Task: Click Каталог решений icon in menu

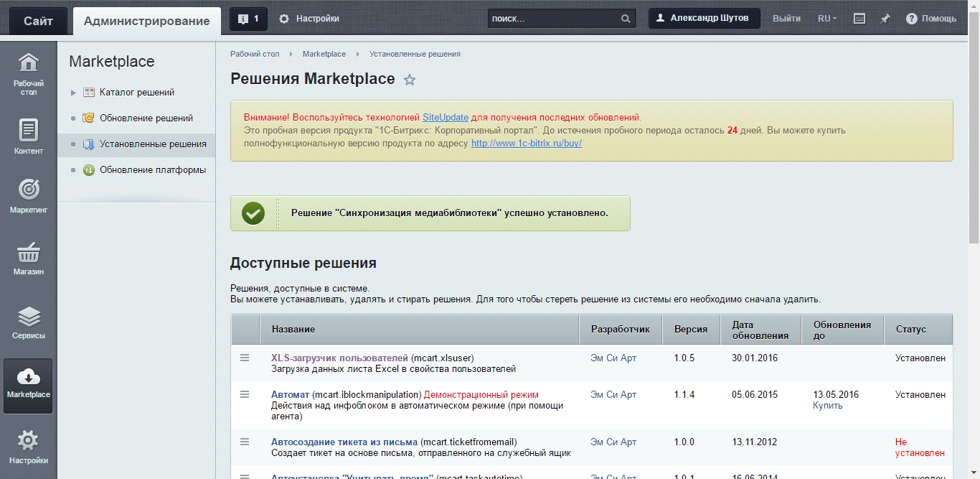Action: click(x=89, y=93)
